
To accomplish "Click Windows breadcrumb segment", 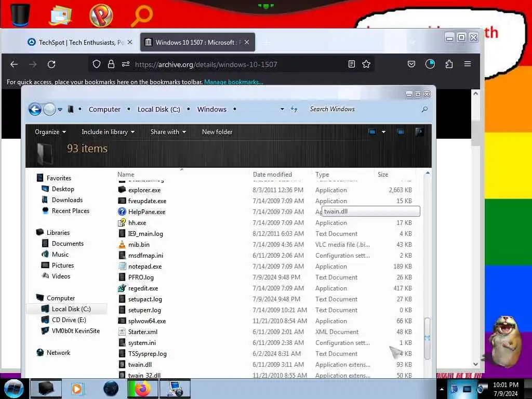I will (x=212, y=109).
